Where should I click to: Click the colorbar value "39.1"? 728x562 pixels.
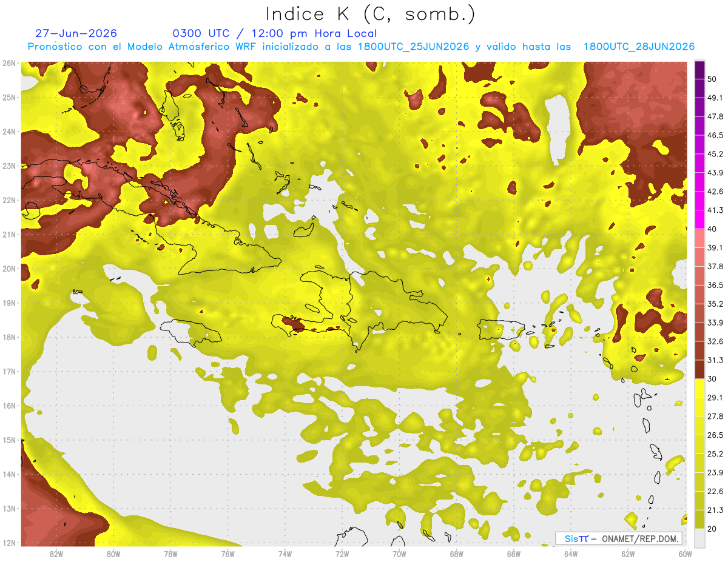coord(715,247)
